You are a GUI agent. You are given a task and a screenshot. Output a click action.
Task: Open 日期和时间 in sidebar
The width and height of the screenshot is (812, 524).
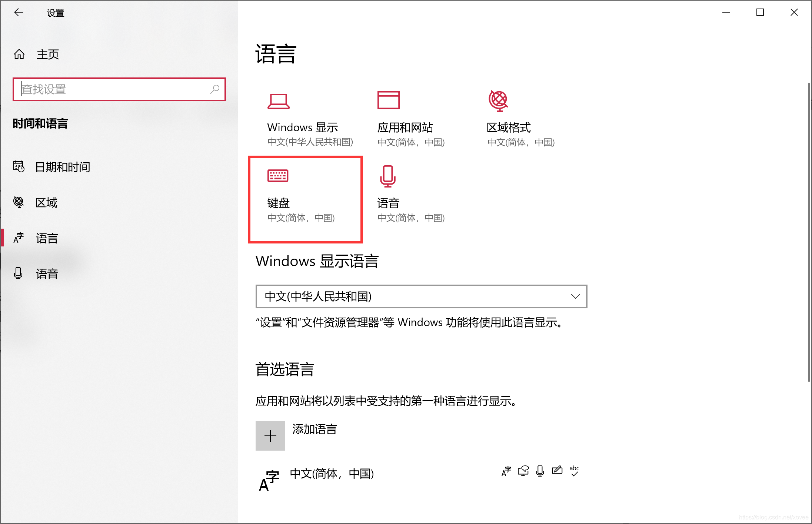(x=62, y=167)
